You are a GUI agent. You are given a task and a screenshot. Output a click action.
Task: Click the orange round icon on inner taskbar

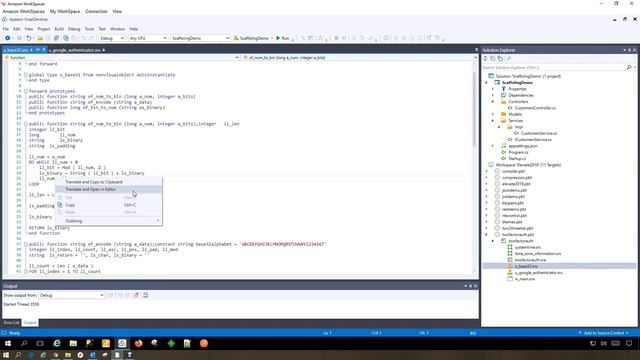pyautogui.click(x=204, y=343)
